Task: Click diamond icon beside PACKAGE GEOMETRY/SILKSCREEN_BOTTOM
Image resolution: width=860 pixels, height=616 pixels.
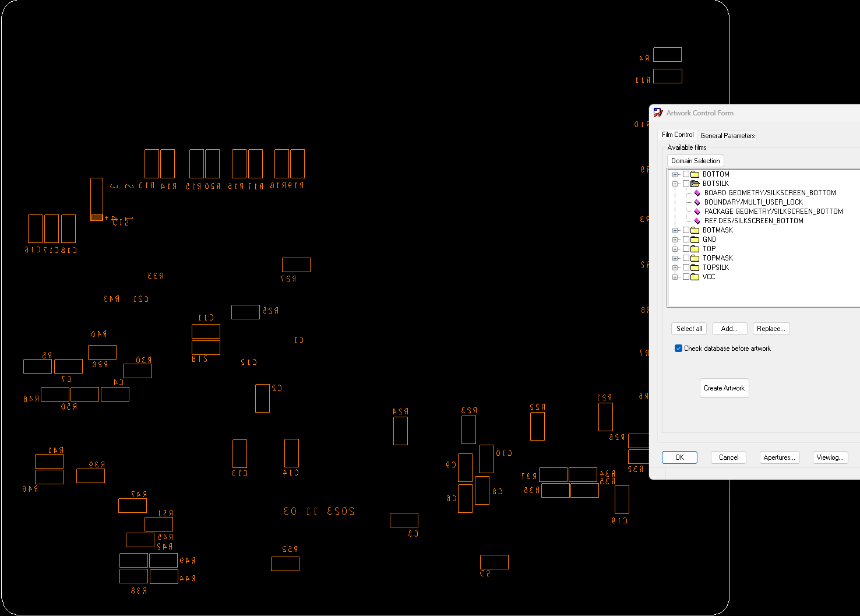Action: (697, 212)
